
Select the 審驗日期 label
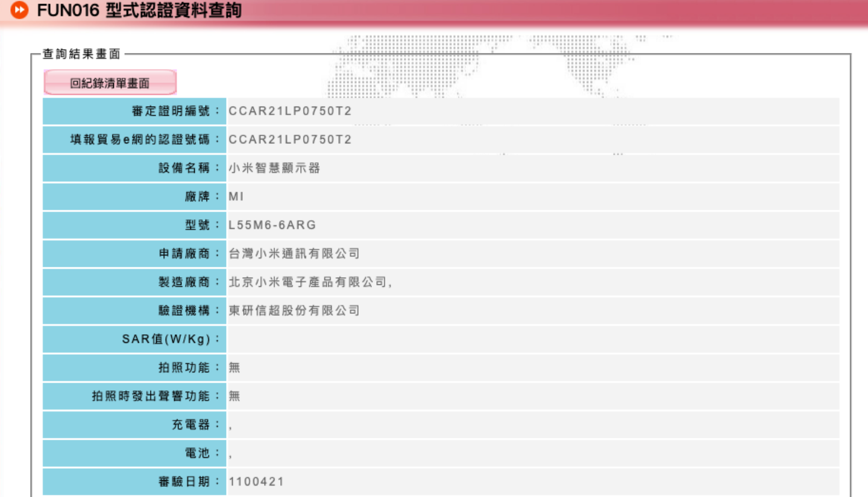(189, 481)
